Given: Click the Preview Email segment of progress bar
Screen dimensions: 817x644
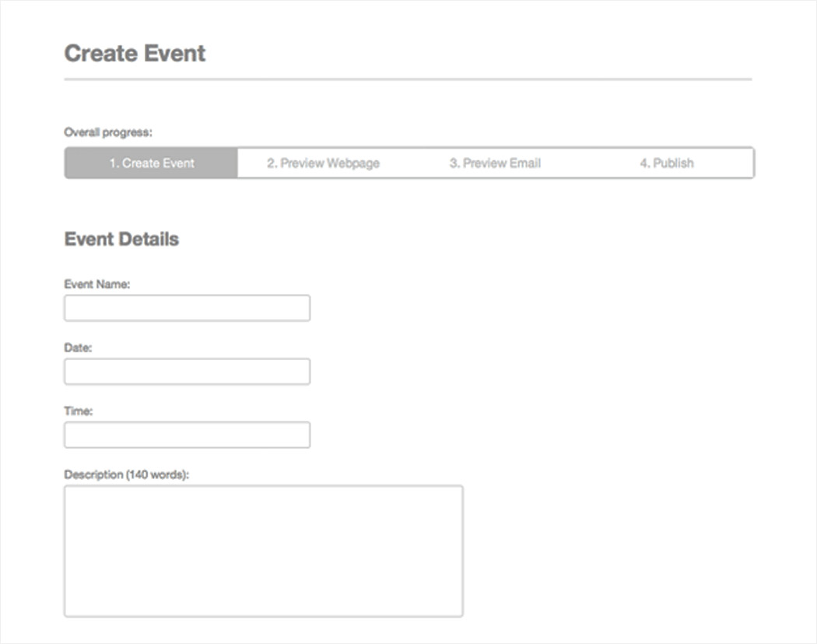Looking at the screenshot, I should click(495, 163).
